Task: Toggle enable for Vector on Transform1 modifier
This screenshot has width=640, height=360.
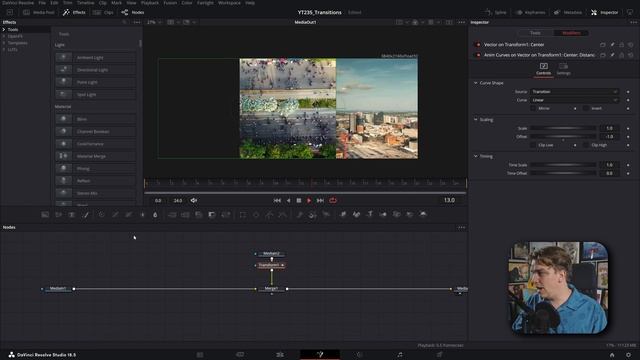Action: pyautogui.click(x=478, y=44)
